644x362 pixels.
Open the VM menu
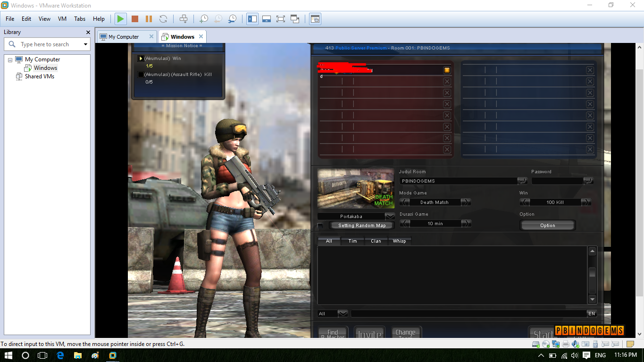[62, 19]
